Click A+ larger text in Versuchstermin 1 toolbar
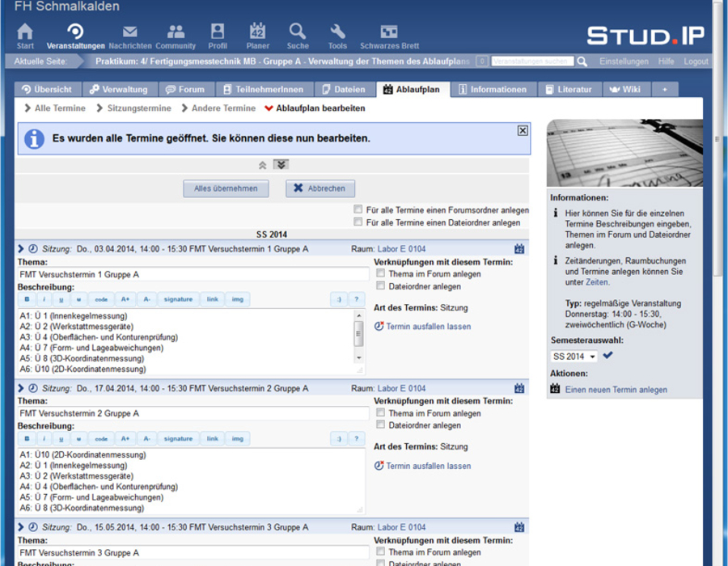The height and width of the screenshot is (566, 728). click(125, 299)
